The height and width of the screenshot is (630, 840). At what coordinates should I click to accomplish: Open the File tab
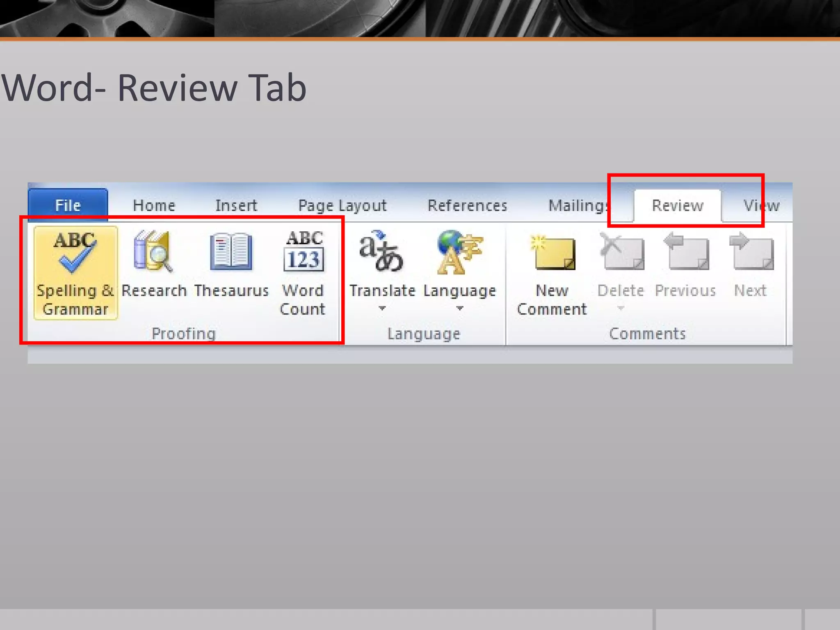[68, 205]
